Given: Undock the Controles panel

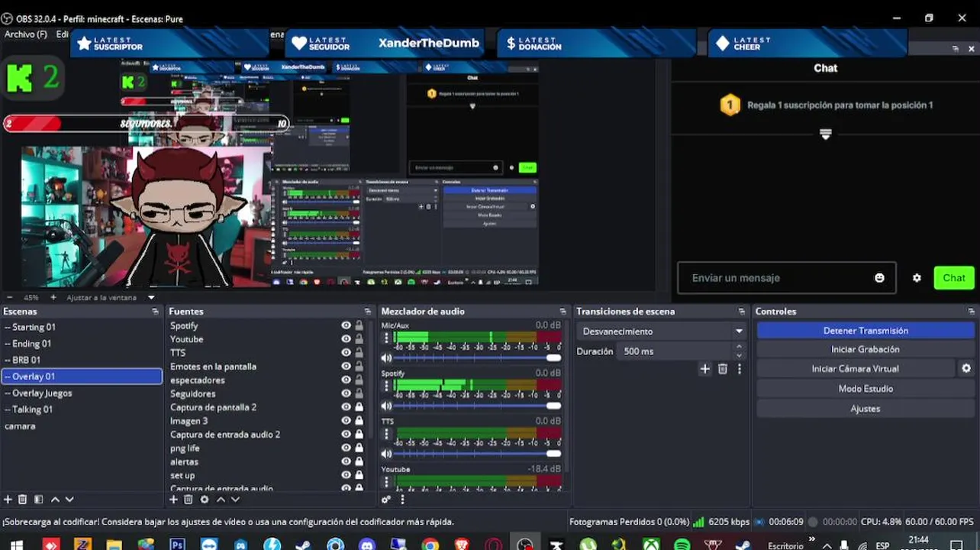Looking at the screenshot, I should coord(971,312).
